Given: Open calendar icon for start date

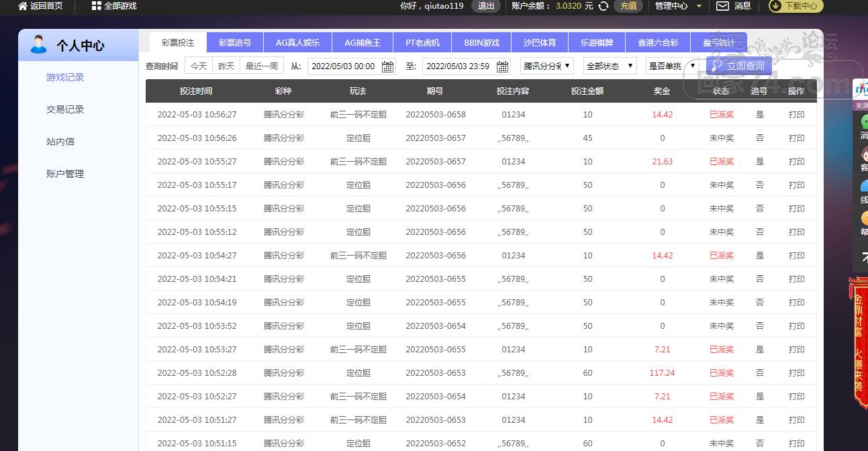Looking at the screenshot, I should tap(387, 66).
